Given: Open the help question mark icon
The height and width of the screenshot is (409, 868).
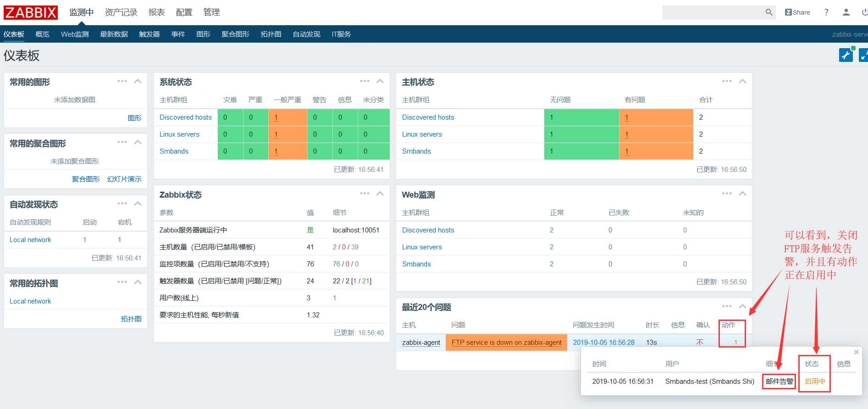Looking at the screenshot, I should click(x=826, y=12).
